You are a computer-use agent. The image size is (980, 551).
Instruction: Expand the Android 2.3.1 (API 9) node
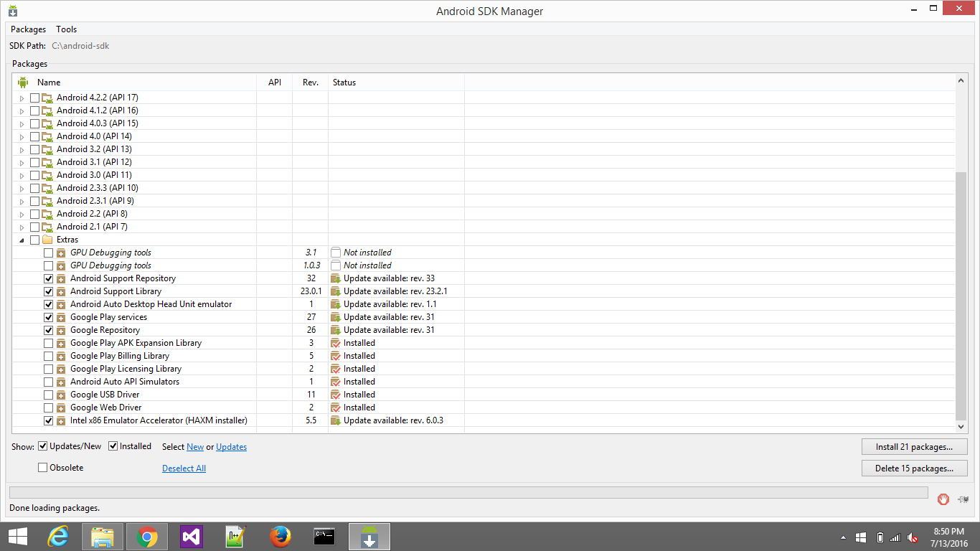coord(22,201)
